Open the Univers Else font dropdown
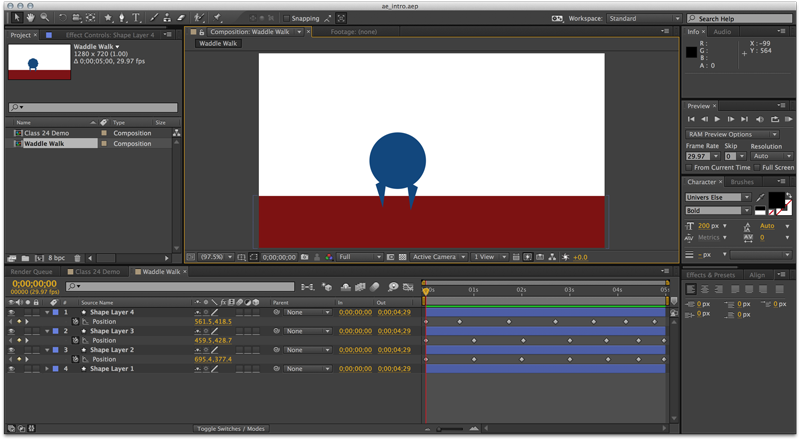 (x=717, y=198)
